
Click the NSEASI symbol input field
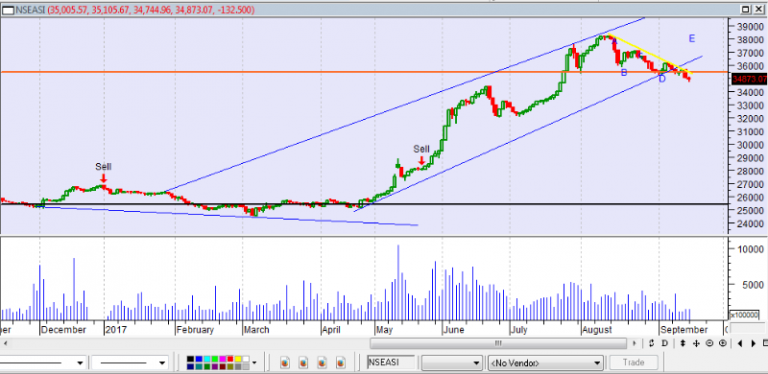tap(391, 362)
